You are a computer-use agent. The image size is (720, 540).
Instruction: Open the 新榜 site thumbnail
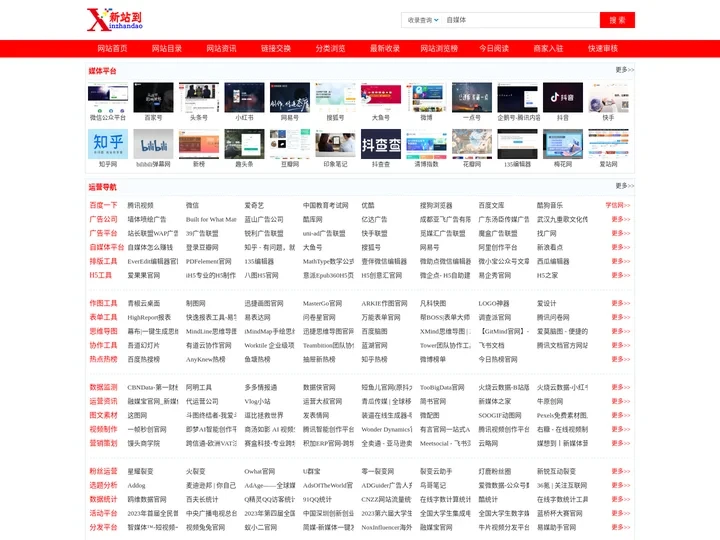(x=199, y=144)
